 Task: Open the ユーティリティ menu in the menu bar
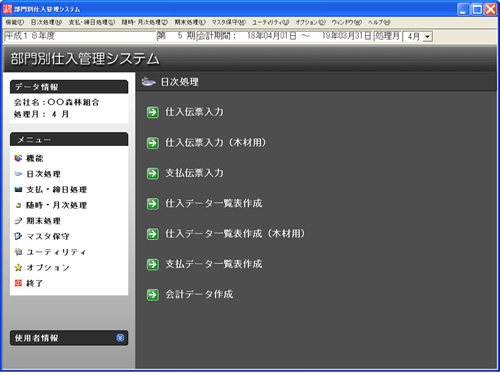[x=270, y=22]
